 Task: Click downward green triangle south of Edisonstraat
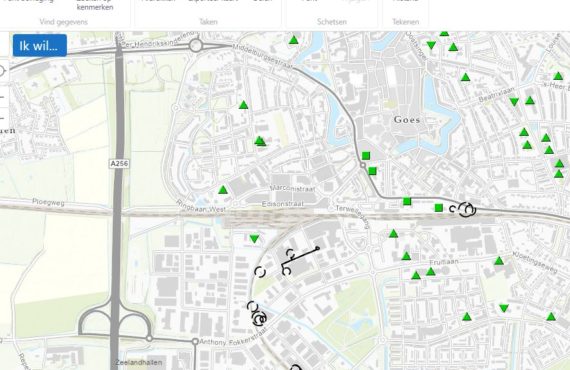[x=254, y=239]
